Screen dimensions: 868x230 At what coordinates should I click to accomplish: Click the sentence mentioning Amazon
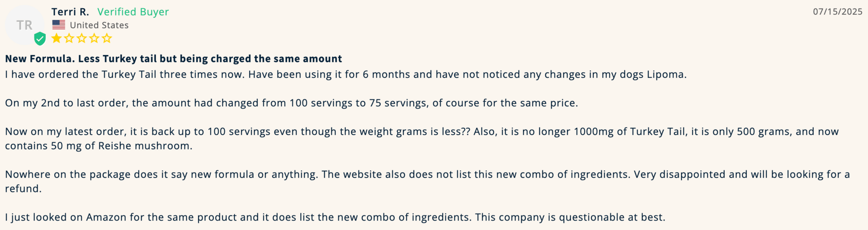(335, 217)
